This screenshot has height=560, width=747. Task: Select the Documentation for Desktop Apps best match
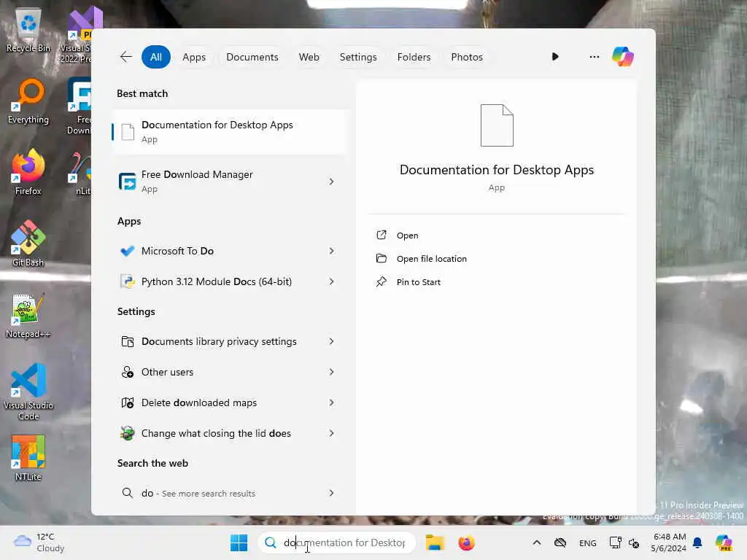tap(229, 132)
